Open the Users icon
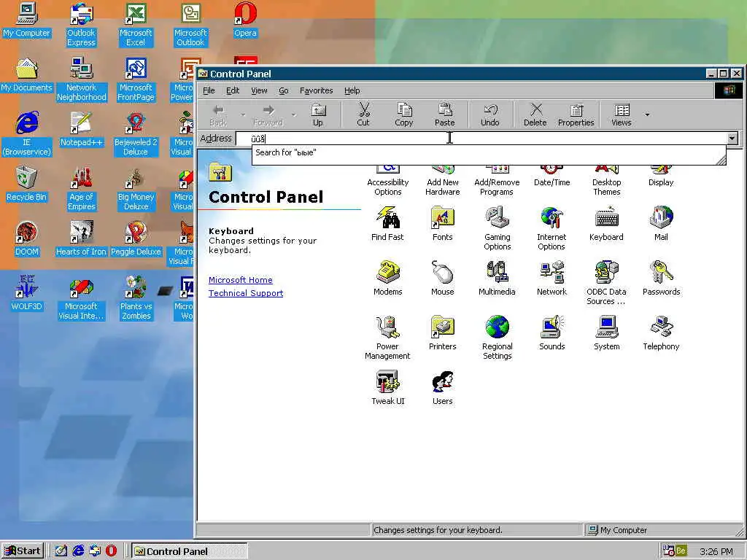 point(443,388)
